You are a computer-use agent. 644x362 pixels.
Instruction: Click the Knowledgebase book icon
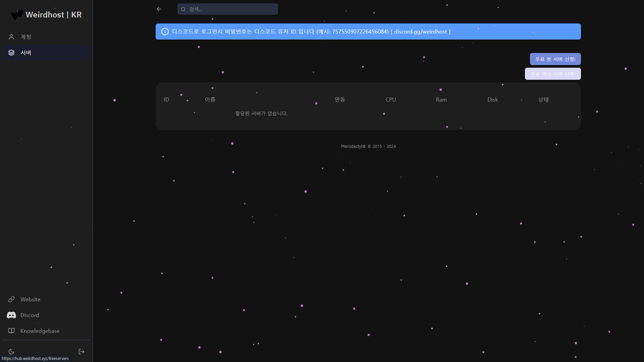pyautogui.click(x=11, y=331)
